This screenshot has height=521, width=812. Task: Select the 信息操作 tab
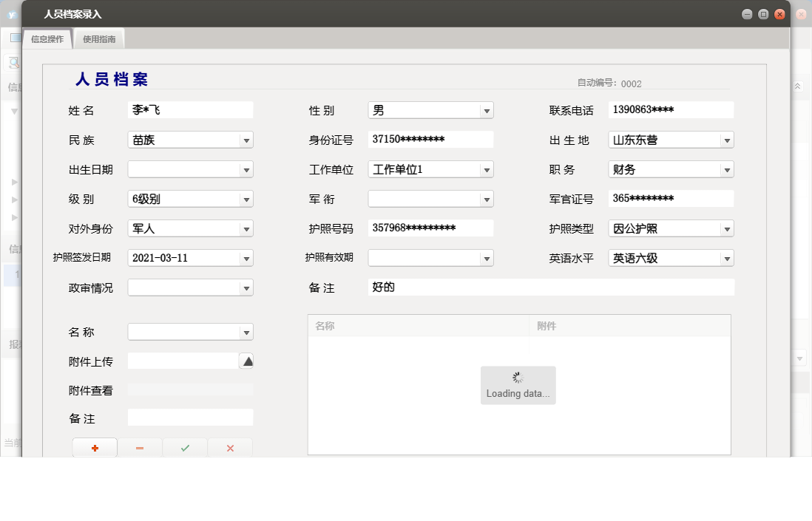pos(47,39)
